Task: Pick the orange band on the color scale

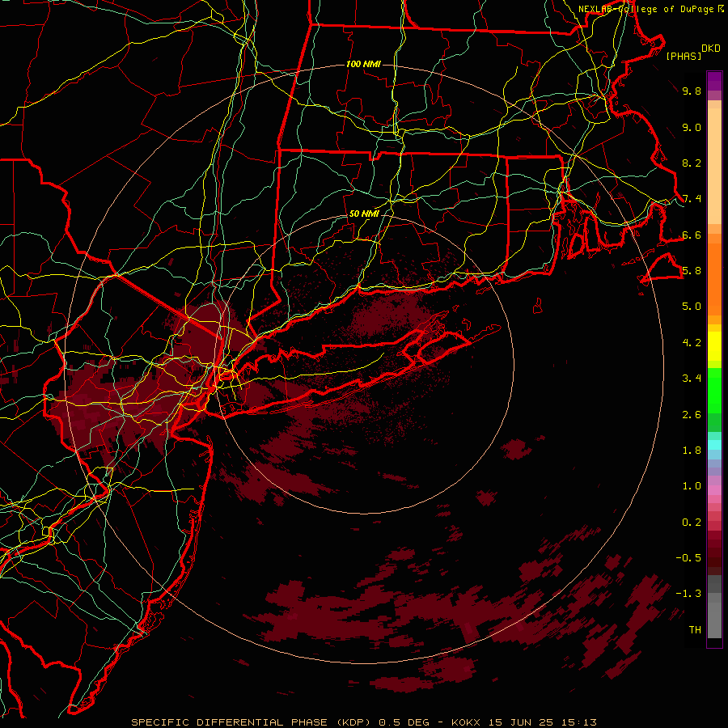Action: point(714,280)
